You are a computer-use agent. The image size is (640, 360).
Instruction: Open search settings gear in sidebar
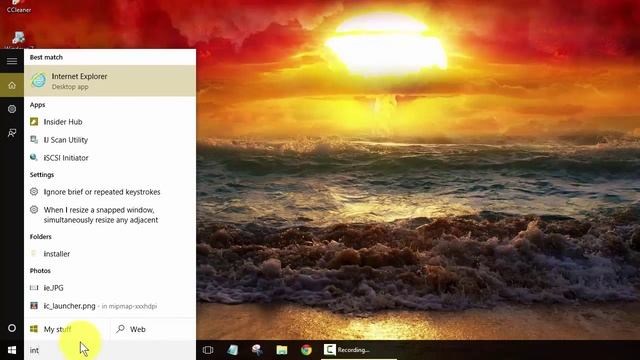[12, 109]
